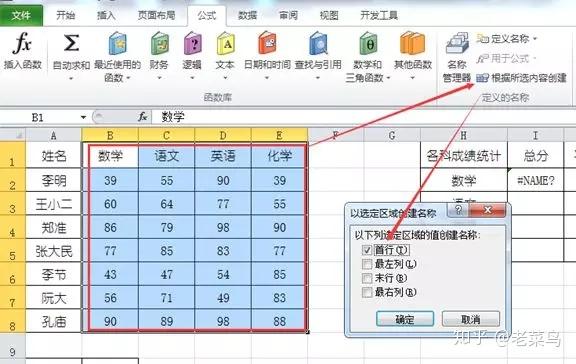Enable the Left column (最左列) checkbox

[x=367, y=264]
